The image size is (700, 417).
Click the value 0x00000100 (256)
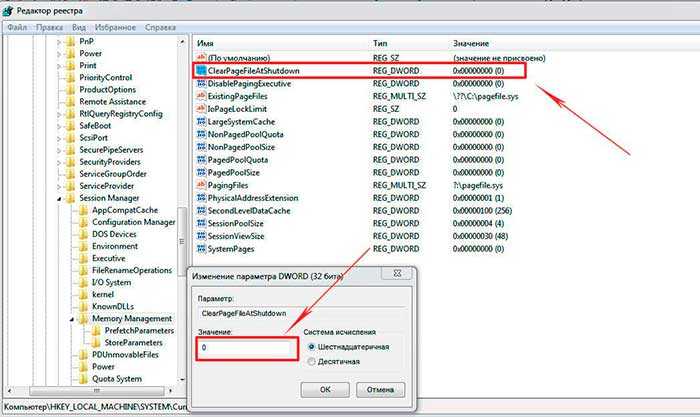pyautogui.click(x=482, y=211)
